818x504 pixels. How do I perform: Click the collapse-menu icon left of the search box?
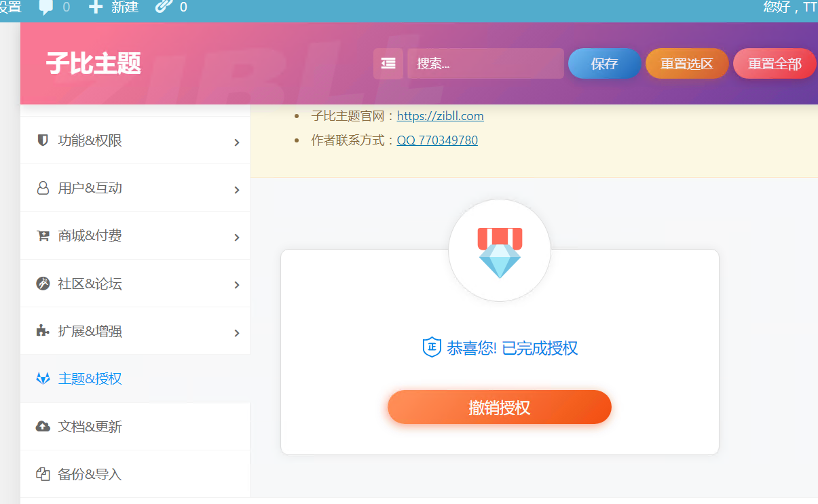point(388,62)
